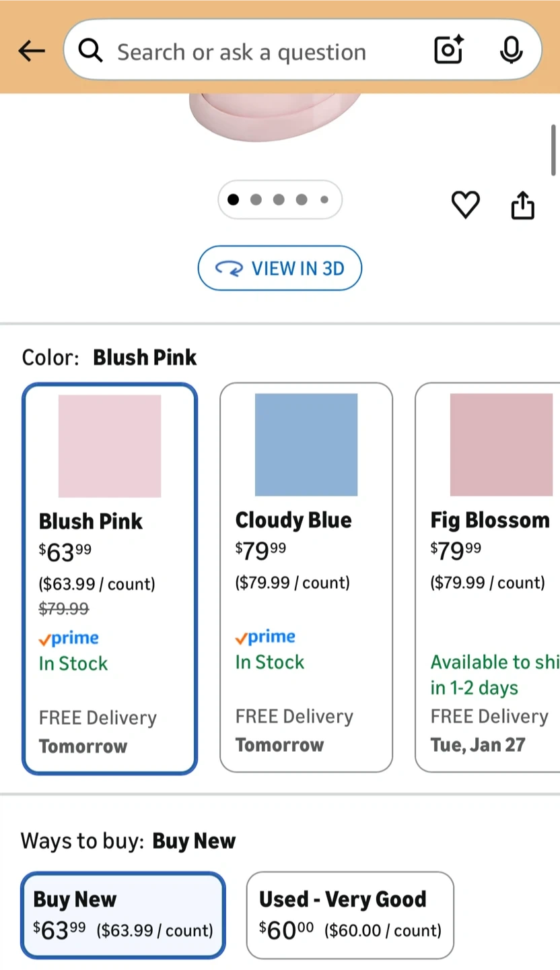560x970 pixels.
Task: Tap the back arrow icon
Action: tap(31, 51)
